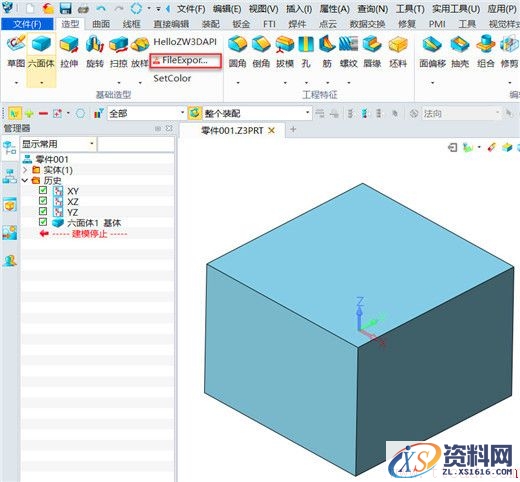Pick the 扫掠 sweep tool

(x=119, y=52)
